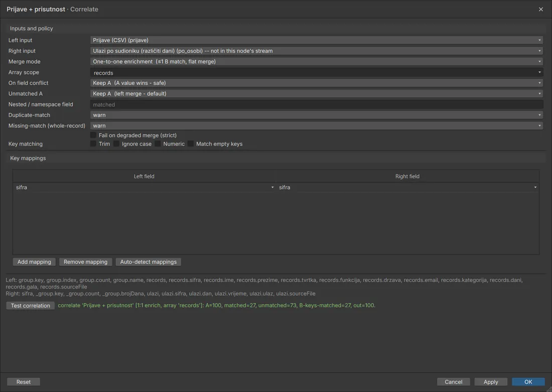
Task: Click the Left fields list text
Action: coord(264,284)
